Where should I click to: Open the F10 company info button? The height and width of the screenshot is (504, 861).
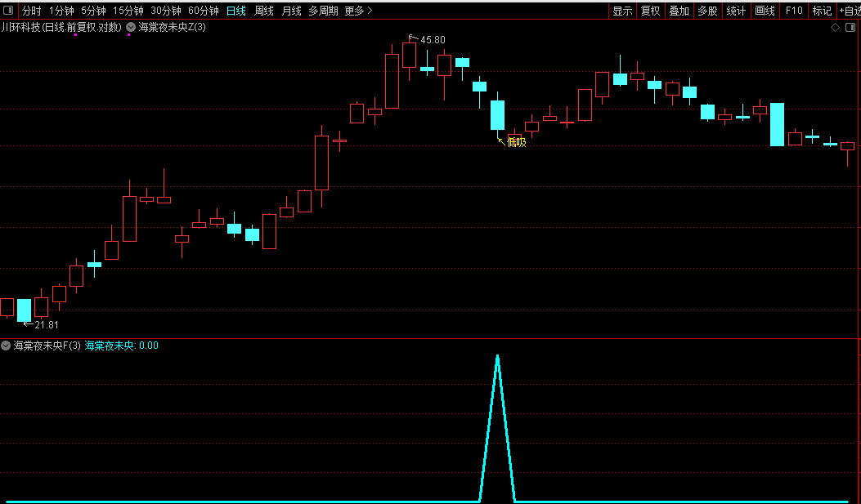point(794,11)
